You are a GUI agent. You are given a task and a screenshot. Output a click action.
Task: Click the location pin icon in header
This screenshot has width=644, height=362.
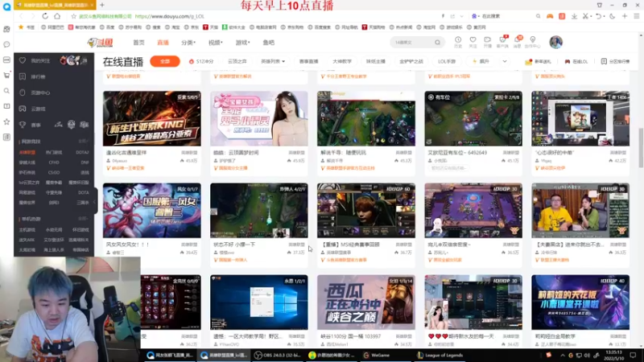tap(533, 42)
